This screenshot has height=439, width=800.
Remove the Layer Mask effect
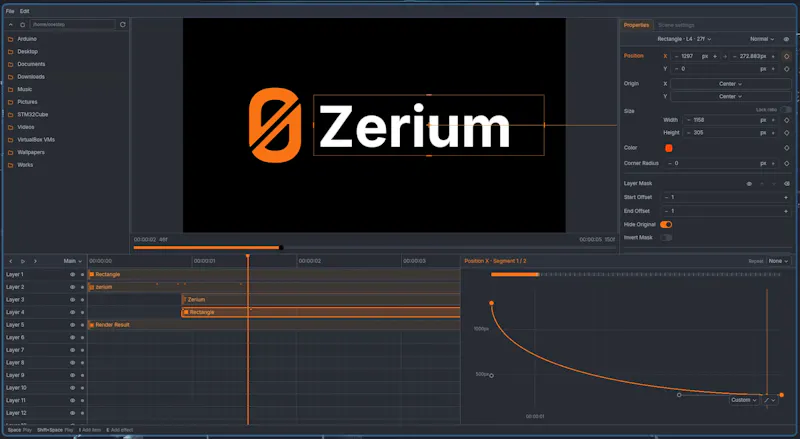(786, 184)
